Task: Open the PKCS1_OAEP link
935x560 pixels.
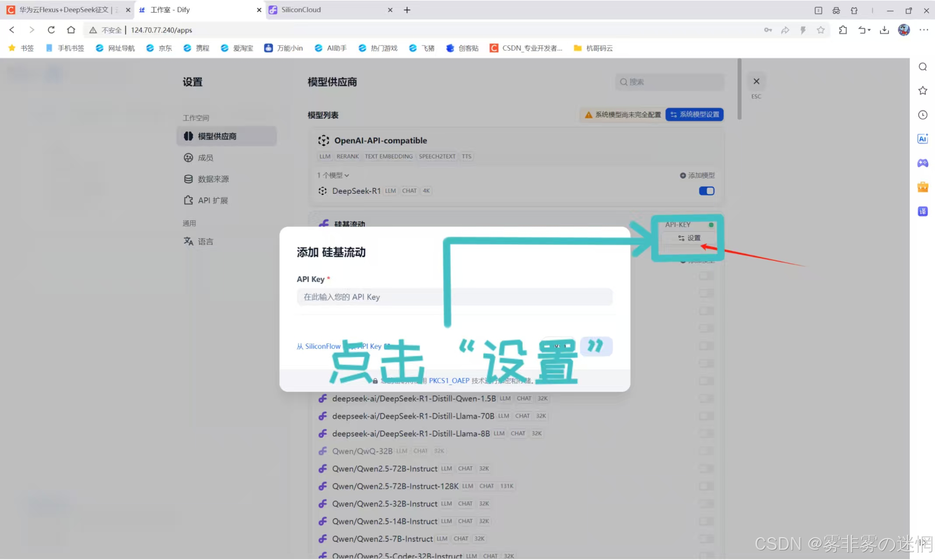Action: [449, 381]
